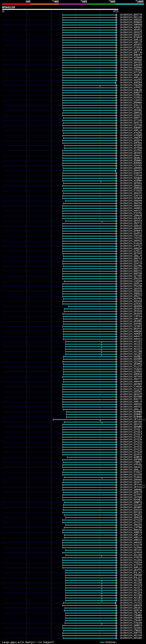The height and width of the screenshot is (644, 146).
Task: Click the UniRef100_P14640 entry
Action: (131, 369)
